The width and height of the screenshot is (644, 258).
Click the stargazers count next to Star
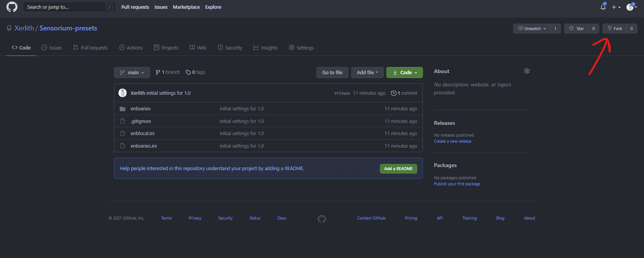pyautogui.click(x=593, y=29)
